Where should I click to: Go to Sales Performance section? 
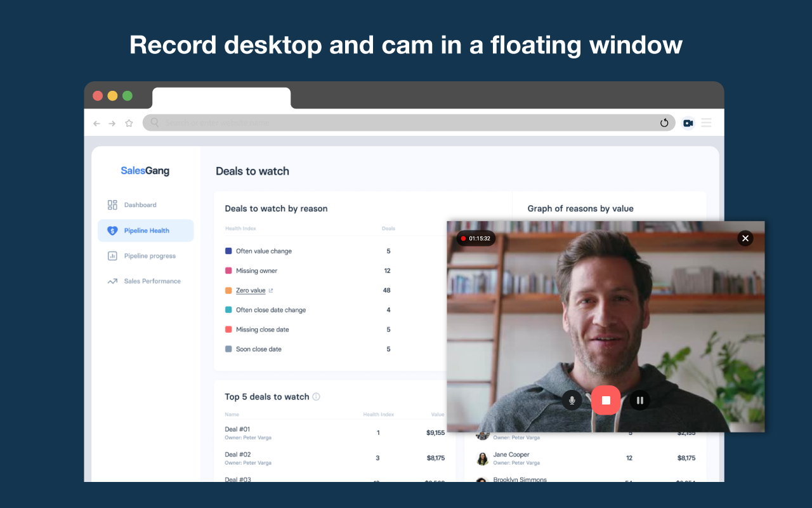coord(152,281)
